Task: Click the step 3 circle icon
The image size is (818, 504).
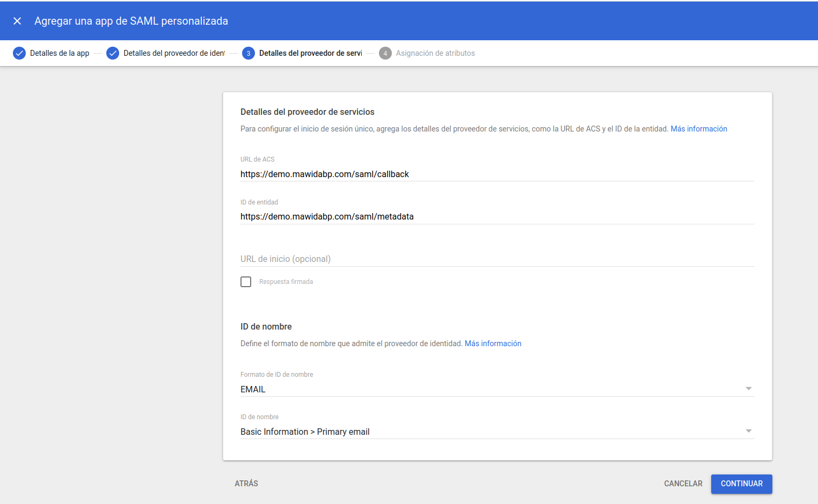Action: pos(249,53)
